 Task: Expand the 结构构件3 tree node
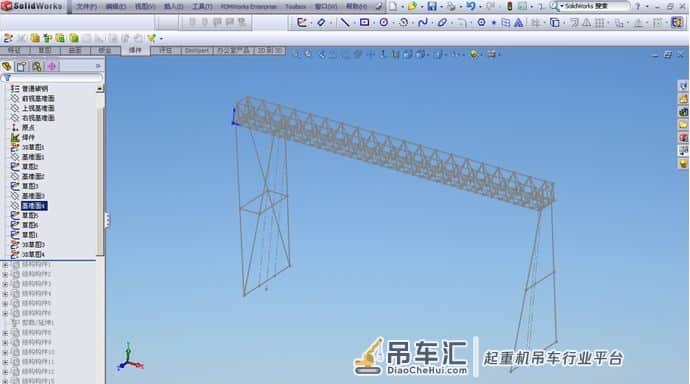coord(5,284)
